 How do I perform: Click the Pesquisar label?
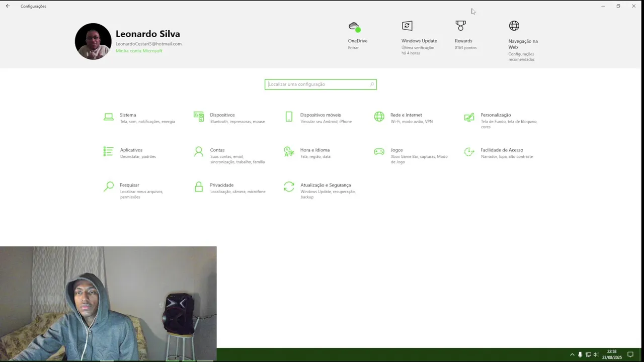[x=129, y=185]
